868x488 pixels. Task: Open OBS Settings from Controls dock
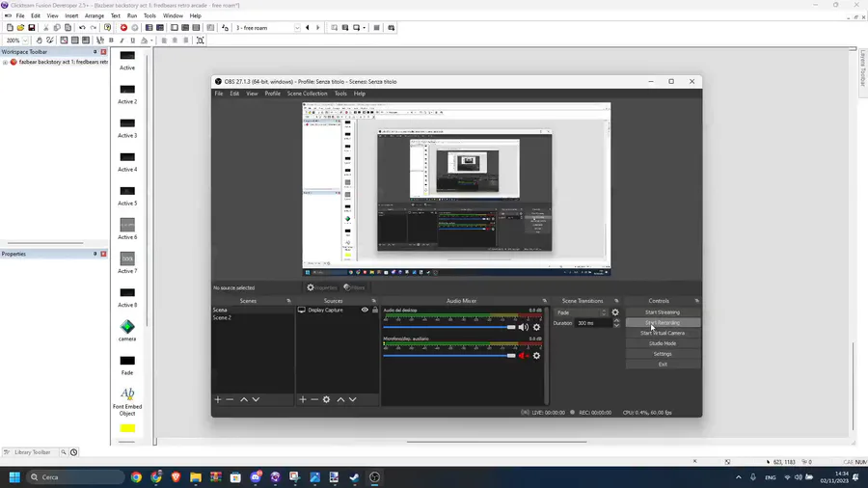coord(663,354)
